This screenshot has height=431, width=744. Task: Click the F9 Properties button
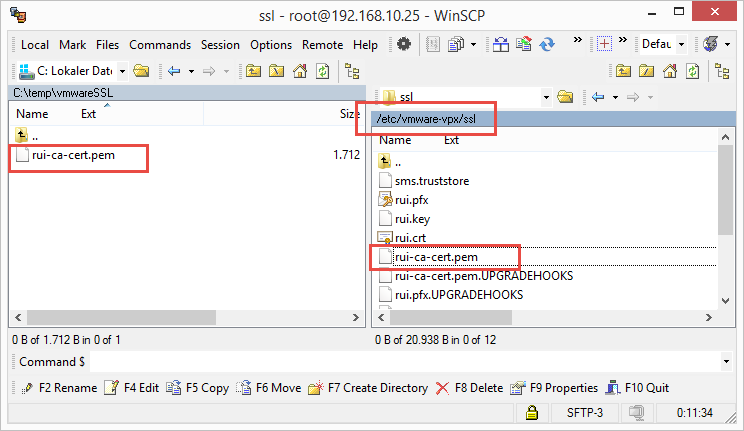(554, 388)
